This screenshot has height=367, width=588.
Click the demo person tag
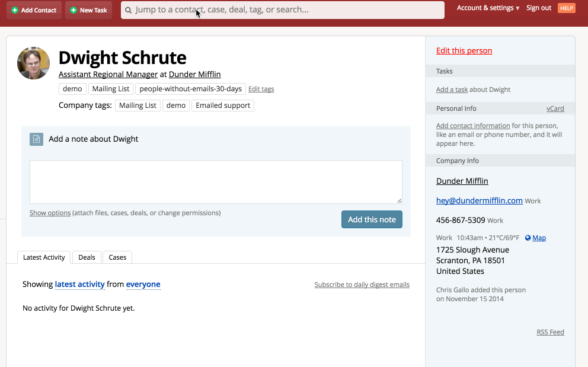tap(72, 89)
